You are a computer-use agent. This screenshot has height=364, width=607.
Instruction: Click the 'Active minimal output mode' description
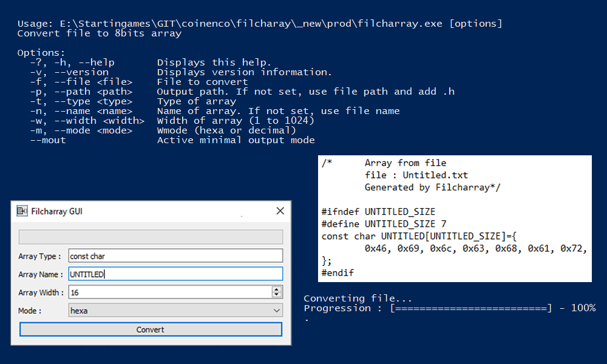point(236,140)
